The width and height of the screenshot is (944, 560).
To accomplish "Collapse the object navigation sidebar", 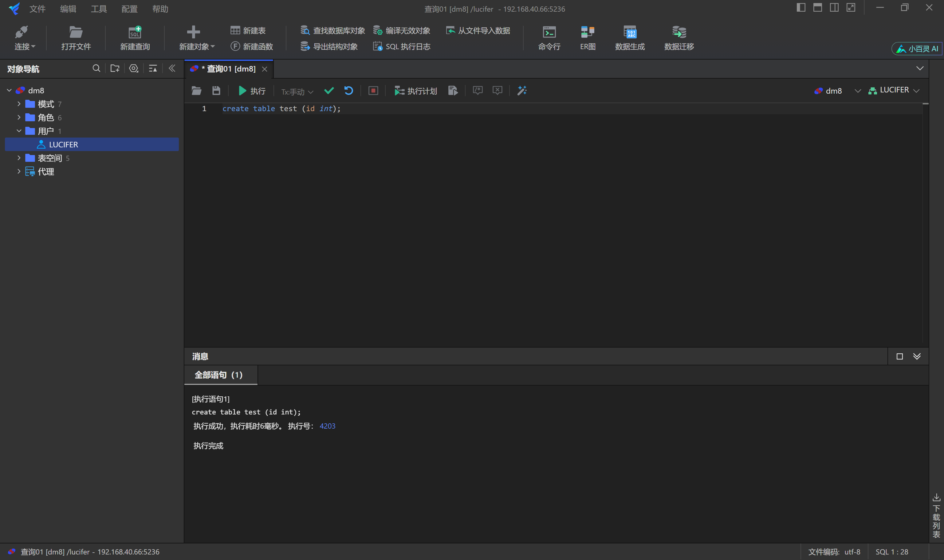I will [x=172, y=68].
